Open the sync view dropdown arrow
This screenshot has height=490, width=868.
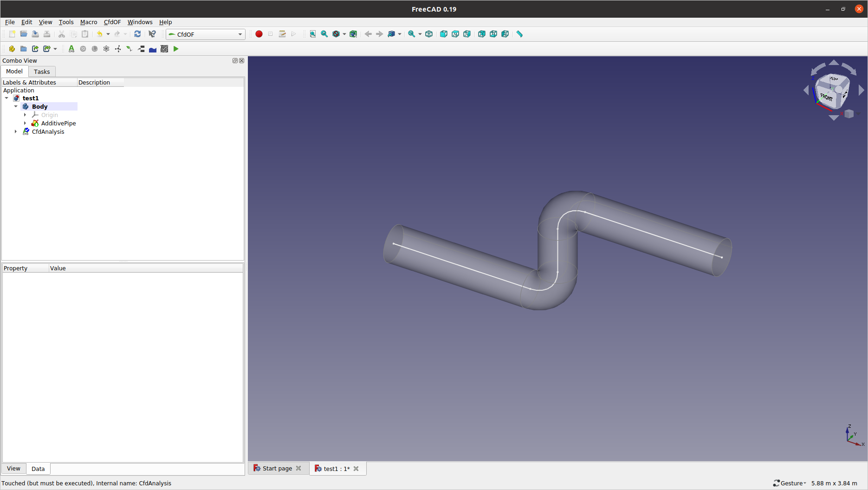pos(420,34)
